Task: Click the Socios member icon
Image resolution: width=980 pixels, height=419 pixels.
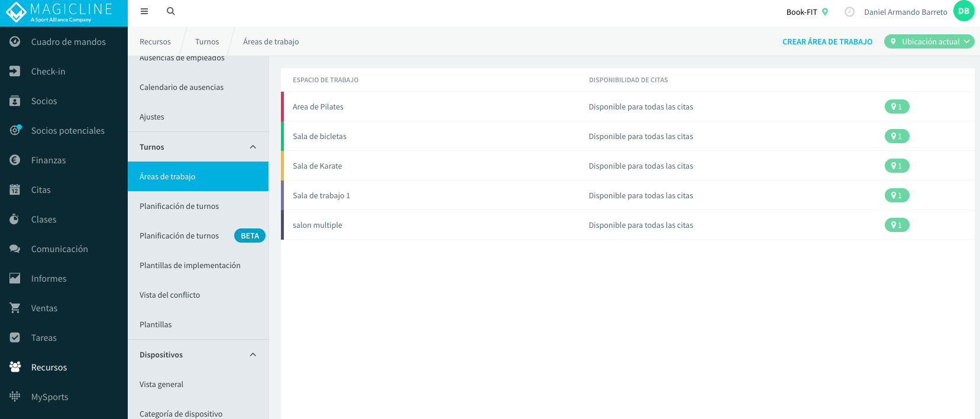Action: [15, 101]
